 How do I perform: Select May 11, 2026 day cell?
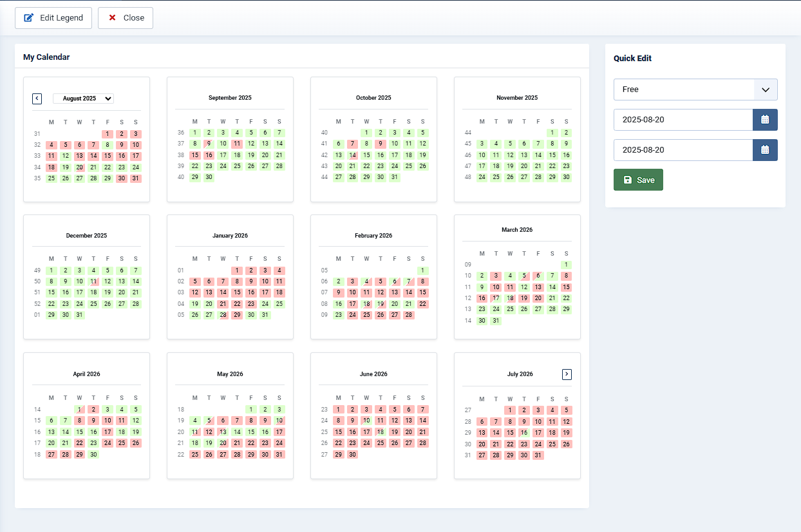click(194, 432)
